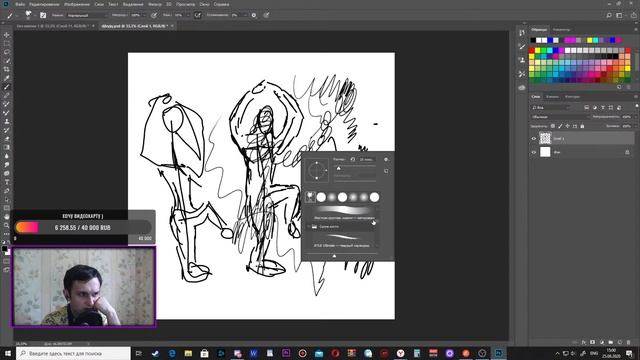Click the new group folder icon in Layers
Image resolution: width=640 pixels, height=360 pixels.
(611, 342)
